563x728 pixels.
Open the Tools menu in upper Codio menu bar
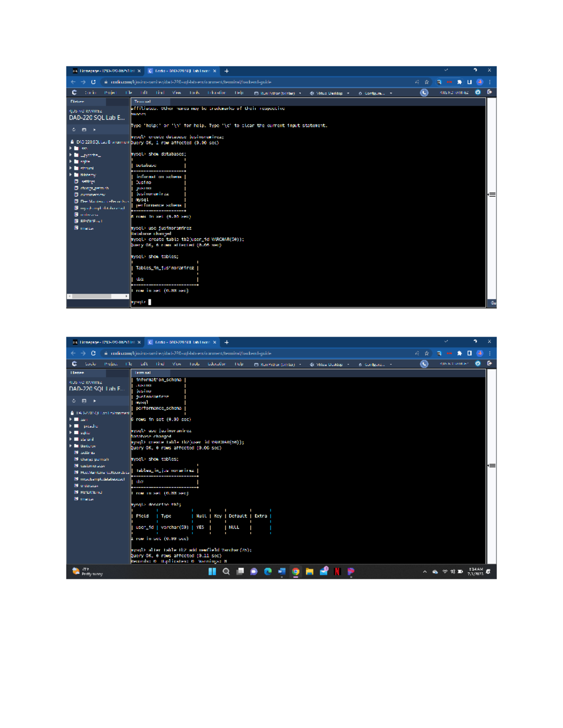click(x=194, y=93)
